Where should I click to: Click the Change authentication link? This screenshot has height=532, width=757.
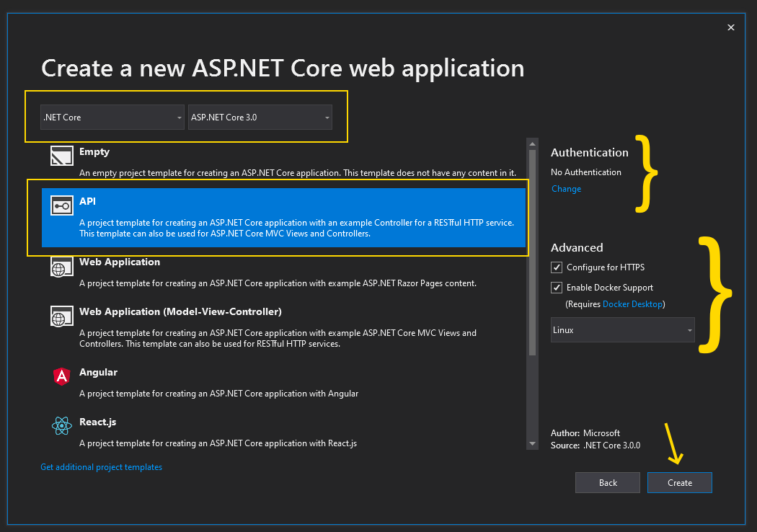pyautogui.click(x=566, y=189)
